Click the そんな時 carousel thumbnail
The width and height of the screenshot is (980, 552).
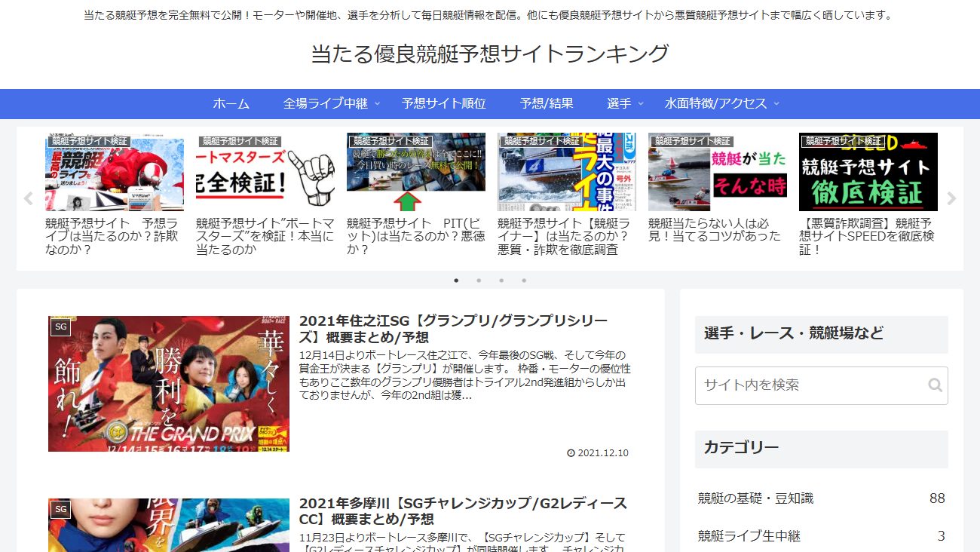coord(718,172)
